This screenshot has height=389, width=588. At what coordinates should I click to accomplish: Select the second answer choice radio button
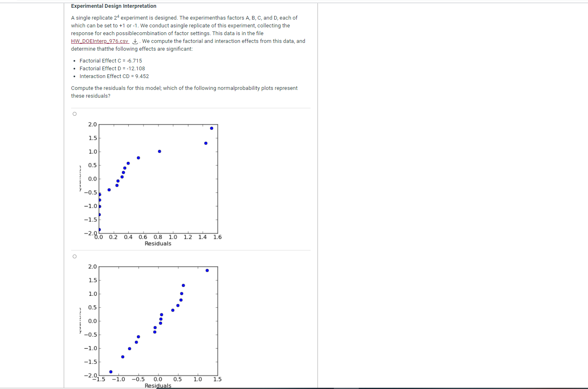[x=74, y=256]
